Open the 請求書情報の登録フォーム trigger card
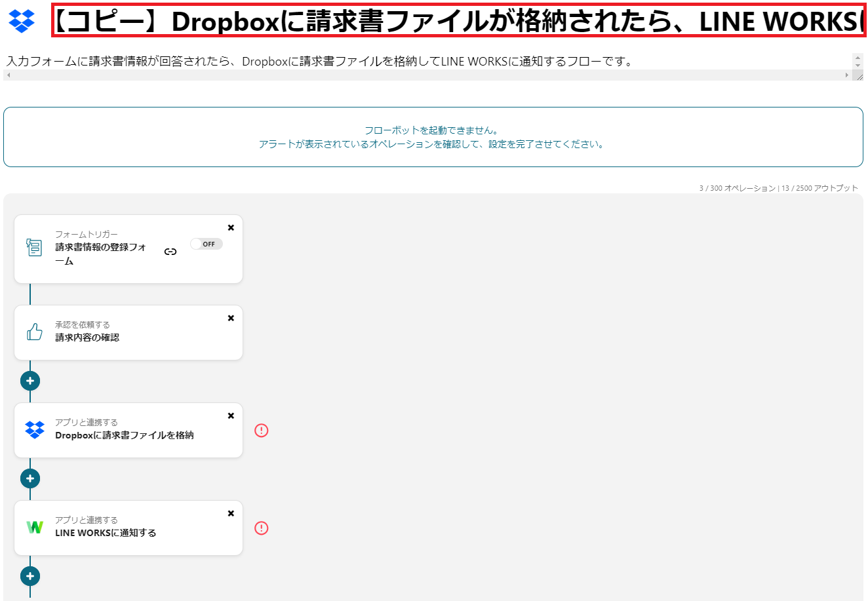The height and width of the screenshot is (601, 868). (128, 249)
